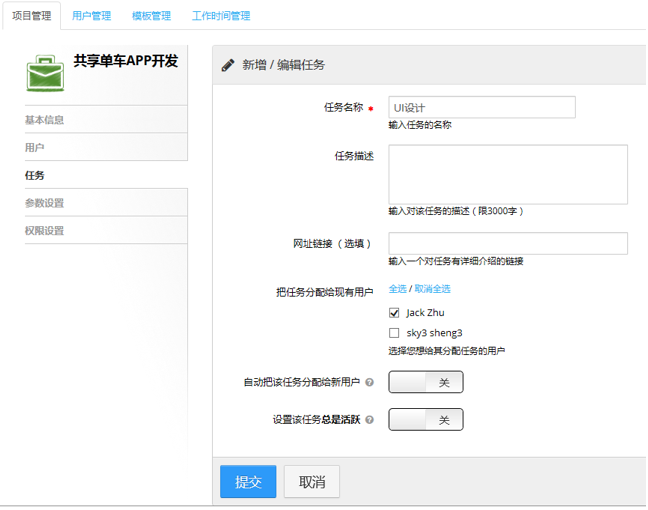Click help icon beside always-active setting

pyautogui.click(x=369, y=420)
